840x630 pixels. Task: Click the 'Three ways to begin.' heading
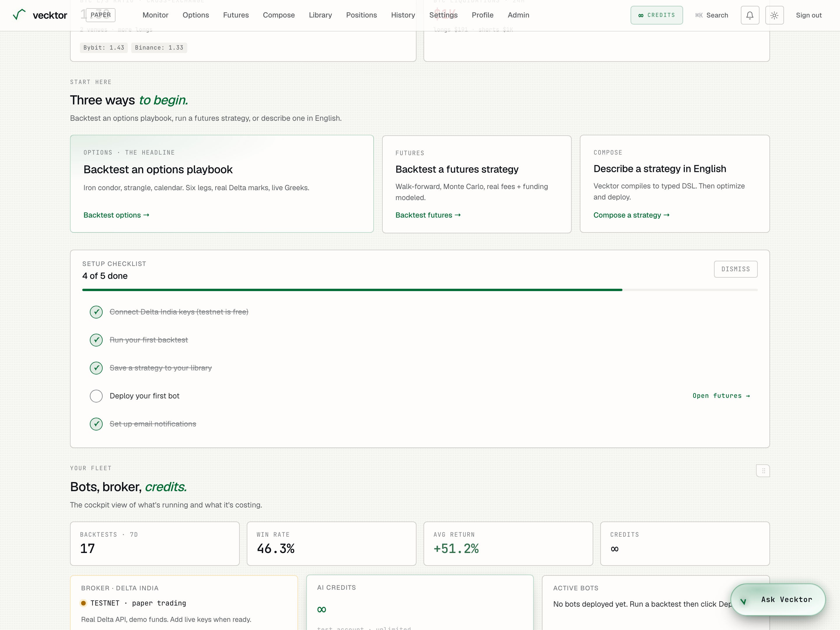coord(129,100)
